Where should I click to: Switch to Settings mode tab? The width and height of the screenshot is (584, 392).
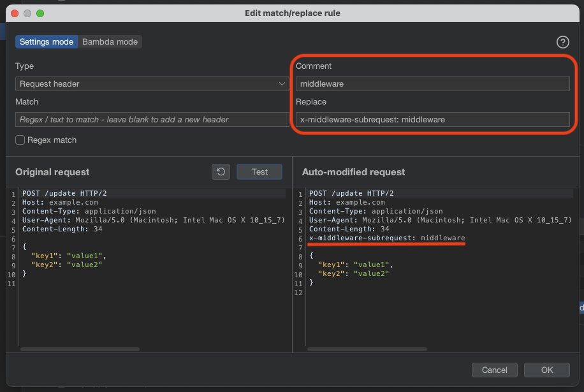47,41
